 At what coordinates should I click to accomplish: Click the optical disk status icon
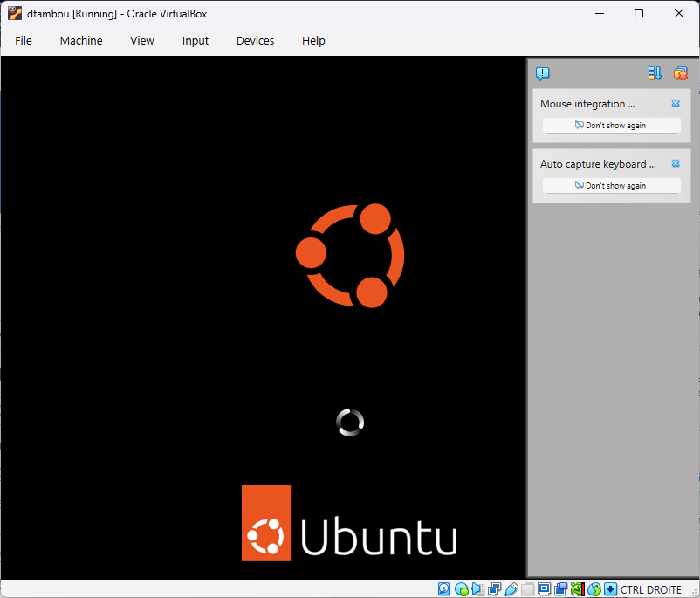tap(461, 589)
